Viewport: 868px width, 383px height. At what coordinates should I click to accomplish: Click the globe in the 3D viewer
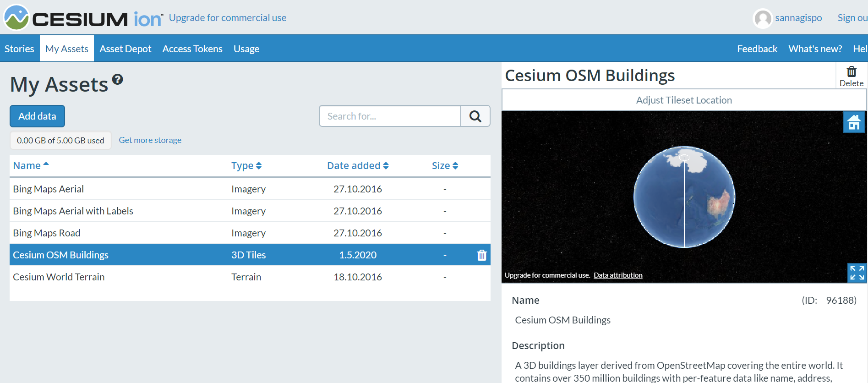[684, 197]
